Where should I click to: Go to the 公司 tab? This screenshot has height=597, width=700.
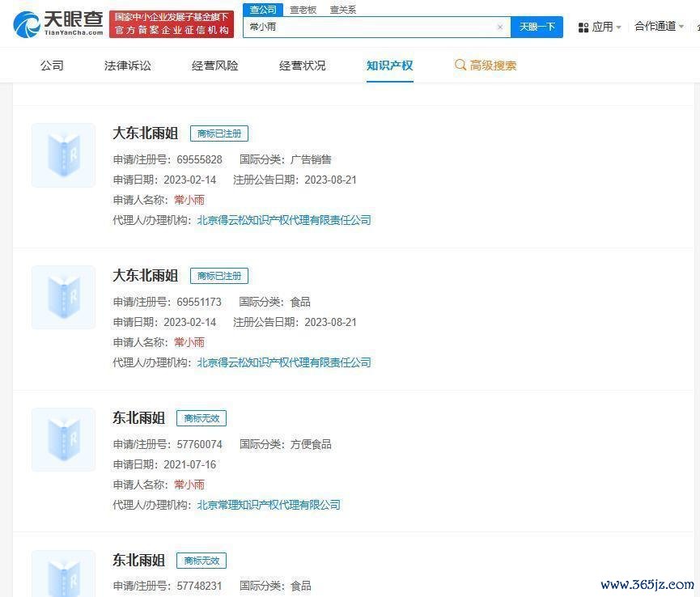click(x=52, y=66)
